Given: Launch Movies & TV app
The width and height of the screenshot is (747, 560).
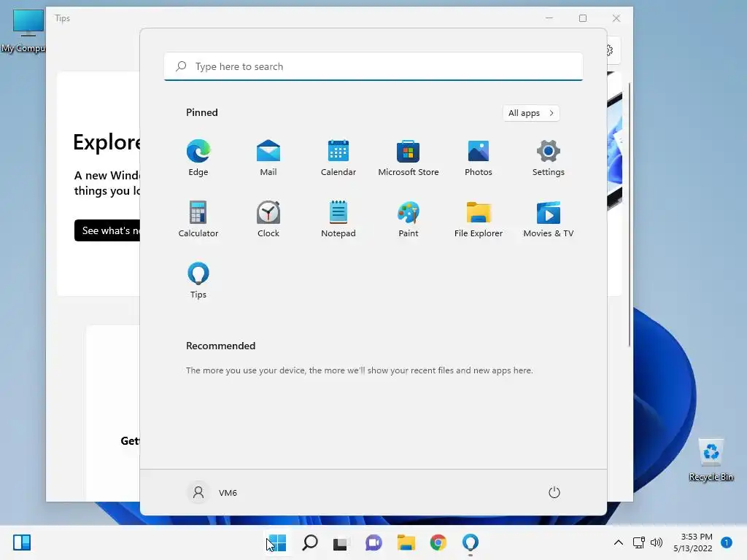Looking at the screenshot, I should click(549, 219).
